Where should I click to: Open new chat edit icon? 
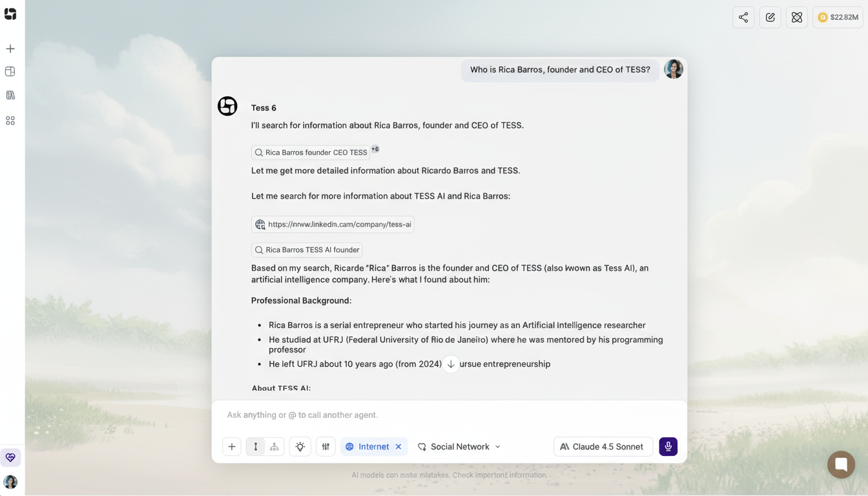tap(770, 17)
